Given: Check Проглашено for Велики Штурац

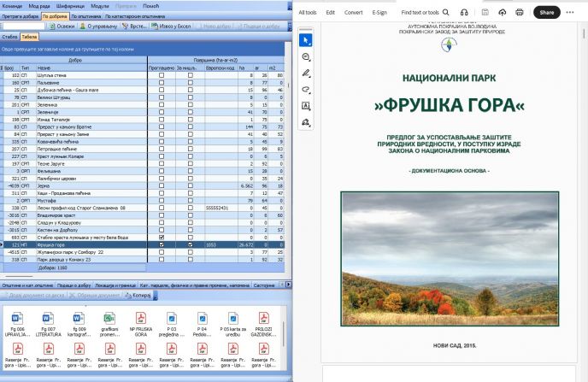Looking at the screenshot, I should (x=162, y=97).
